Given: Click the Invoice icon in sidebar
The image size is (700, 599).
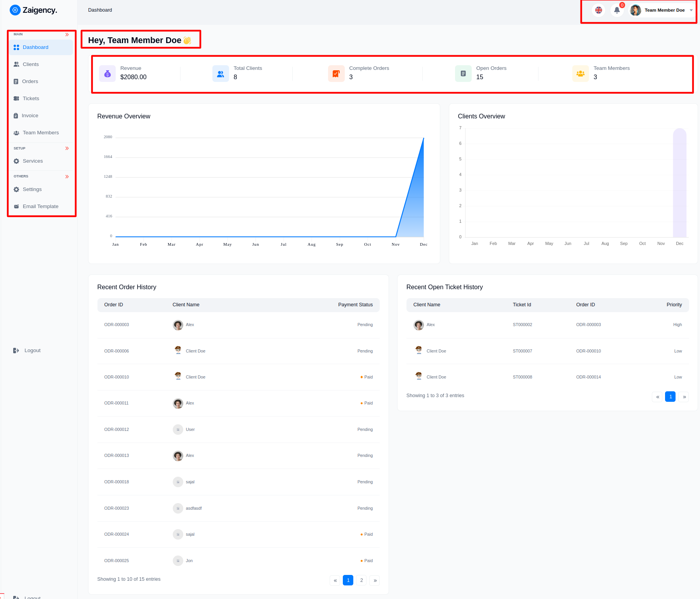Looking at the screenshot, I should (x=16, y=116).
